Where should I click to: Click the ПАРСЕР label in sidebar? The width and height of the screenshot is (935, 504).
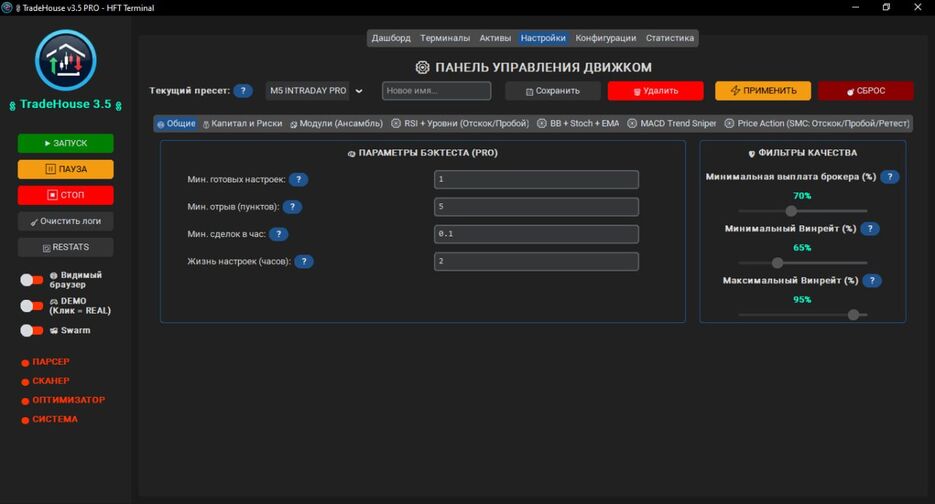(51, 361)
